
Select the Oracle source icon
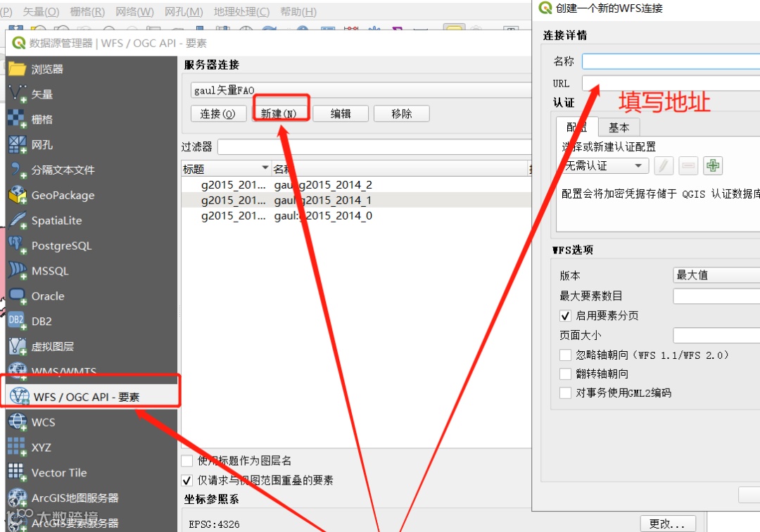coord(18,296)
